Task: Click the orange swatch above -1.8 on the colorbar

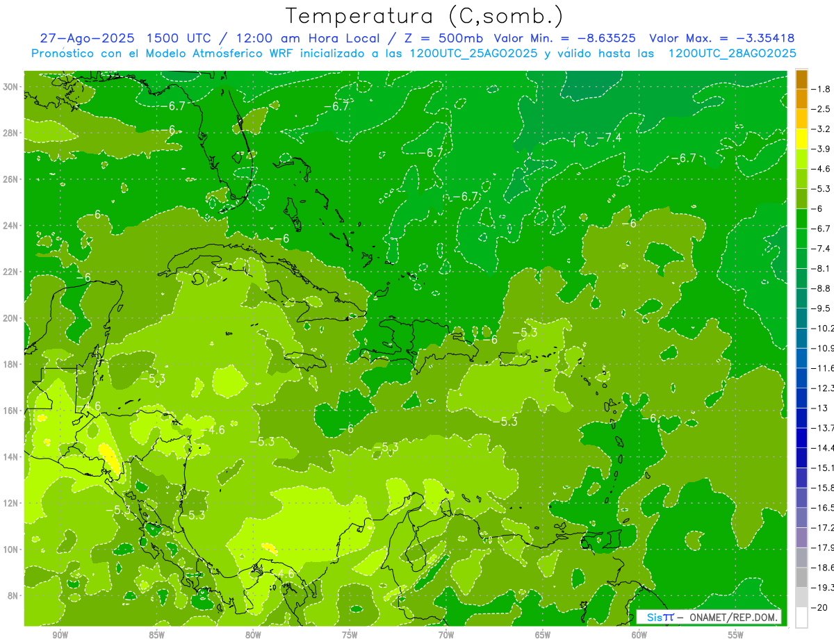Action: pyautogui.click(x=801, y=79)
